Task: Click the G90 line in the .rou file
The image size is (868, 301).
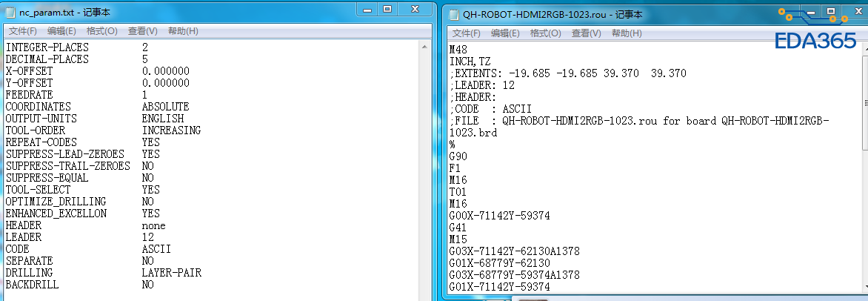Action: [x=458, y=156]
